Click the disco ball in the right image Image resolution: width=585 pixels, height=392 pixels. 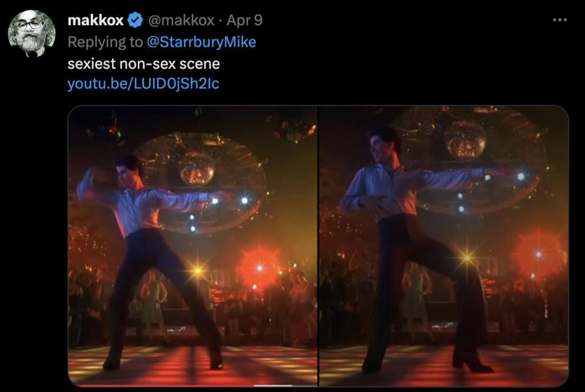coord(465,140)
